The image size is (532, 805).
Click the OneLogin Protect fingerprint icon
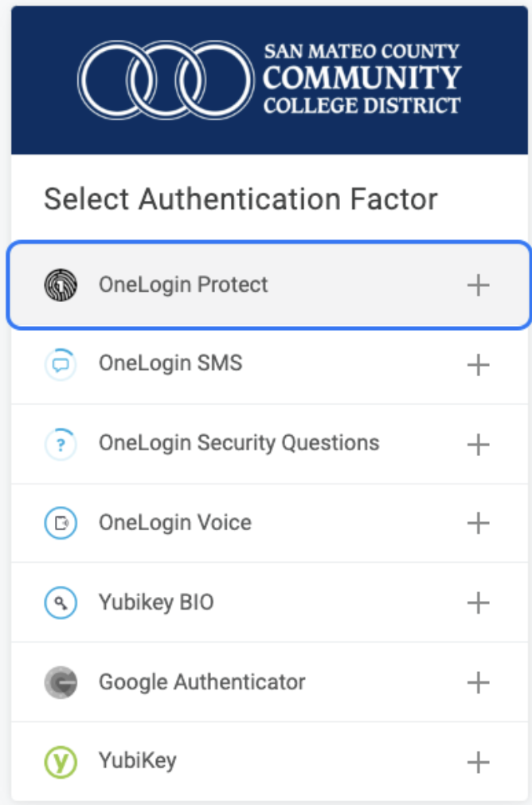(61, 285)
